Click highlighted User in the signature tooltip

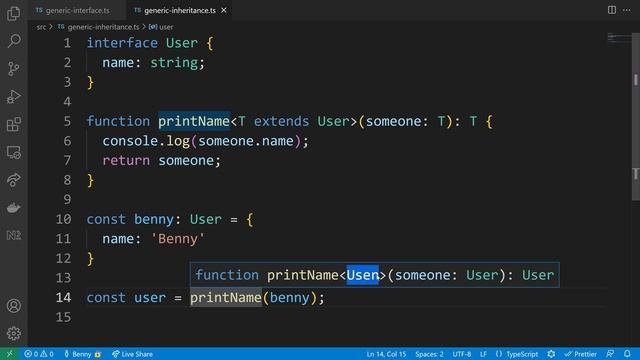tap(362, 275)
